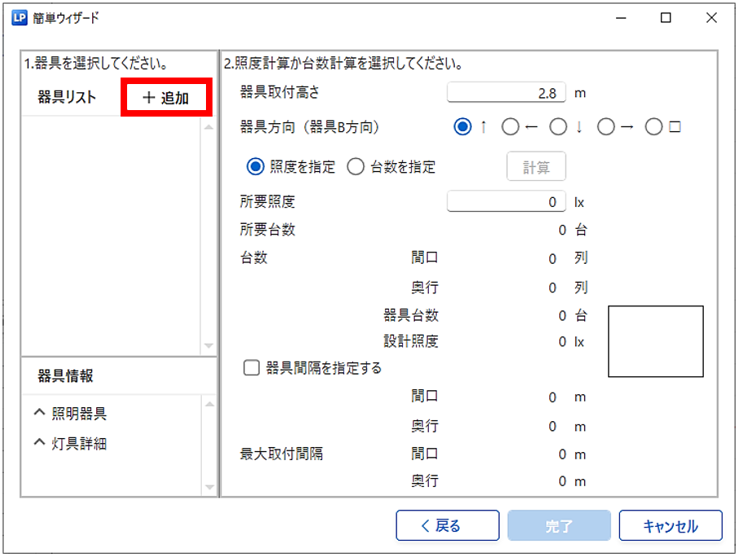Image resolution: width=741 pixels, height=559 pixels.
Task: Collapse the 灯具詳細 section
Action: (x=39, y=442)
